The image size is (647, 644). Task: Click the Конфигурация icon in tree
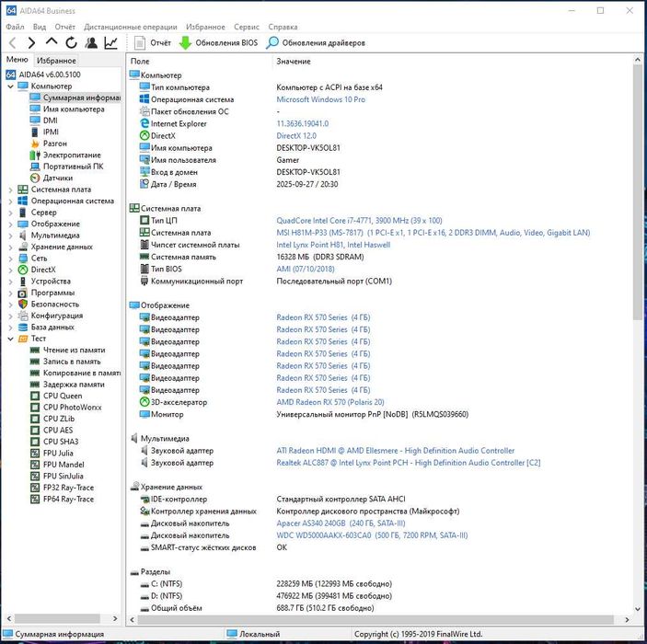pyautogui.click(x=23, y=316)
